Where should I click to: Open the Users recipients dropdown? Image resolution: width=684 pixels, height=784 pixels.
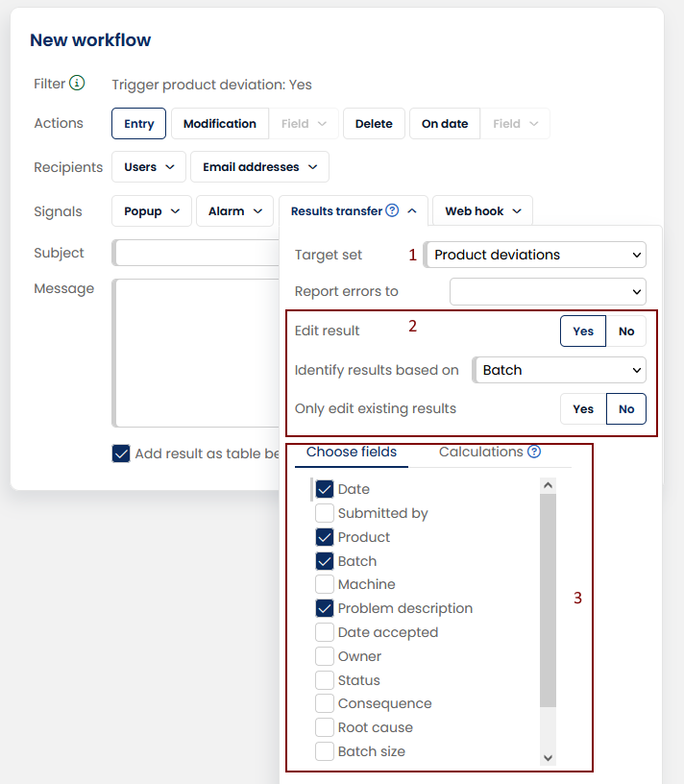(148, 166)
